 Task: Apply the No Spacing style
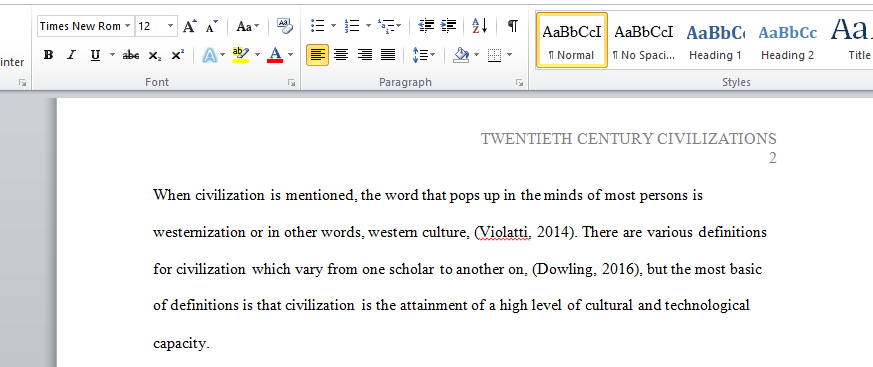[x=644, y=40]
